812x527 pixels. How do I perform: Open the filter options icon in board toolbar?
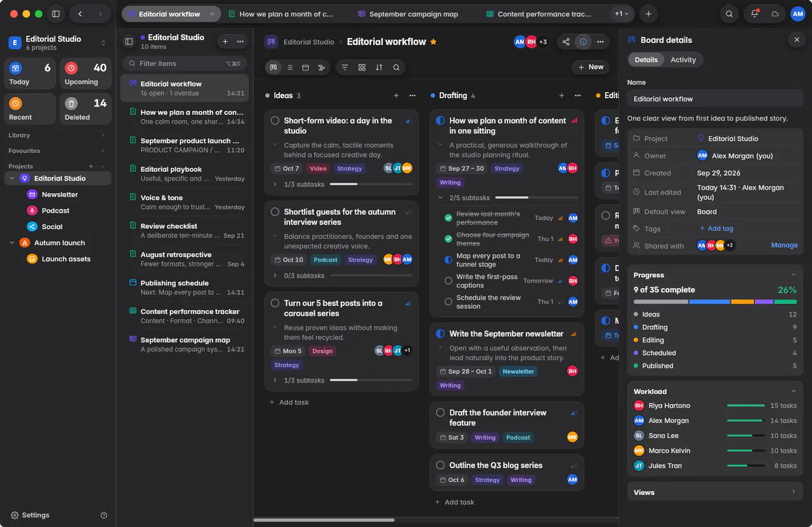pyautogui.click(x=345, y=67)
